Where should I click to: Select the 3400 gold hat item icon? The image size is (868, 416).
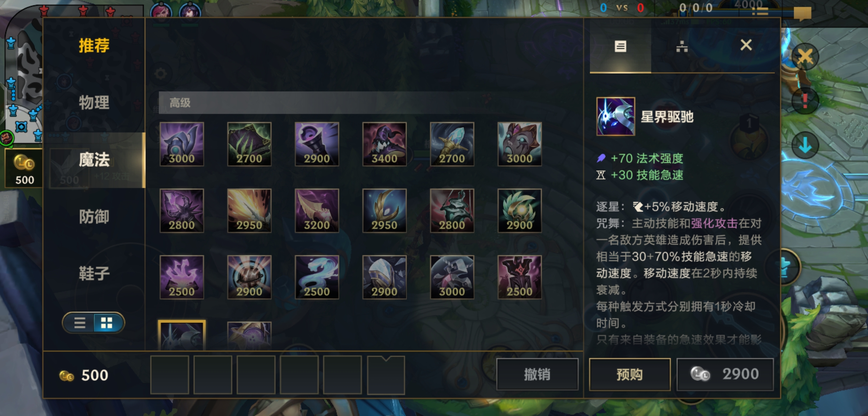tap(384, 144)
